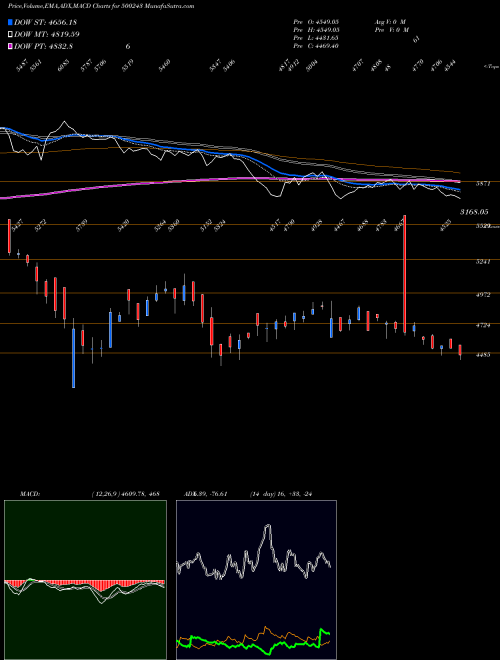The height and width of the screenshot is (660, 500).
Task: Click the 5168.05 price label
Action: (474, 213)
